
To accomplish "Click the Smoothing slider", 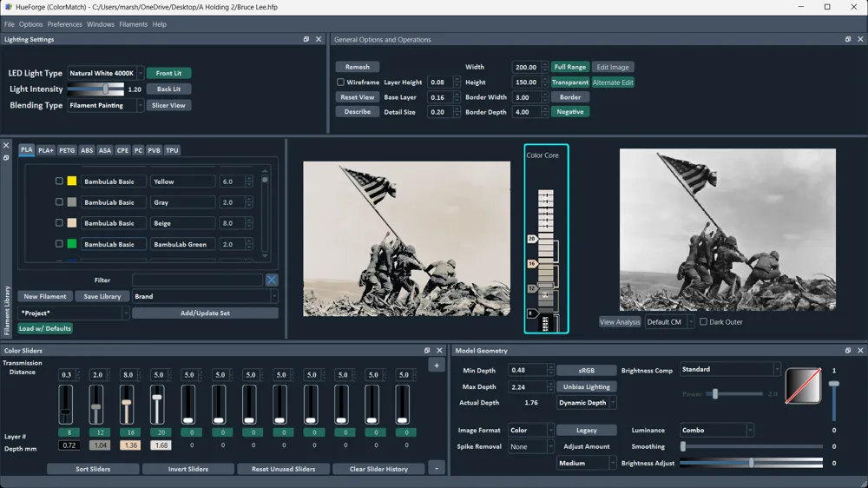I will (751, 446).
